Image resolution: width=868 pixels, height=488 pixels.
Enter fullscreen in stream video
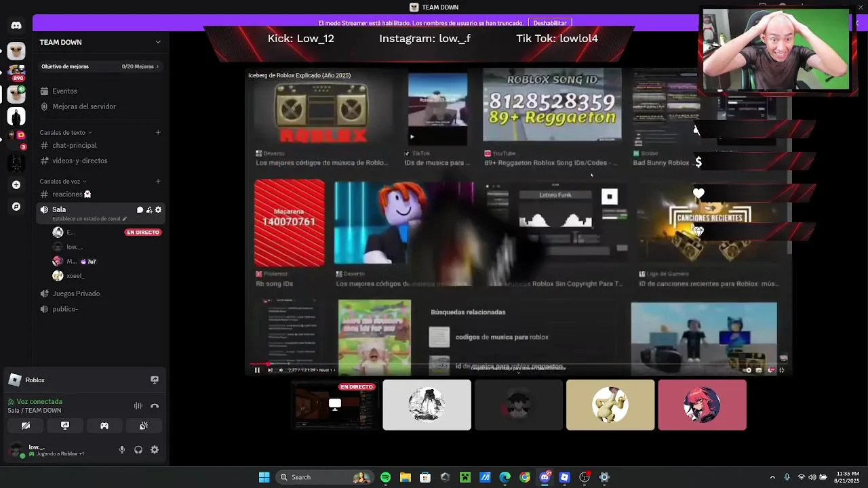tap(782, 370)
